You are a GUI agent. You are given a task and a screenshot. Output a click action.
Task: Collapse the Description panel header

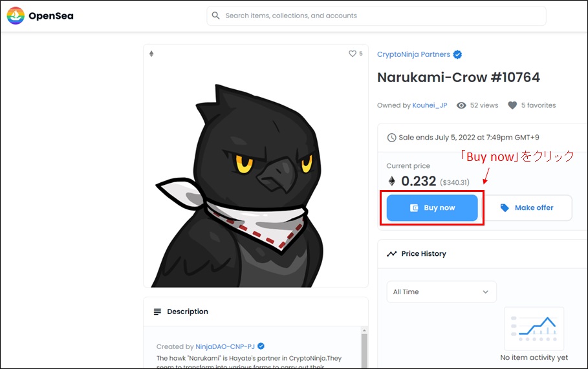(256, 311)
